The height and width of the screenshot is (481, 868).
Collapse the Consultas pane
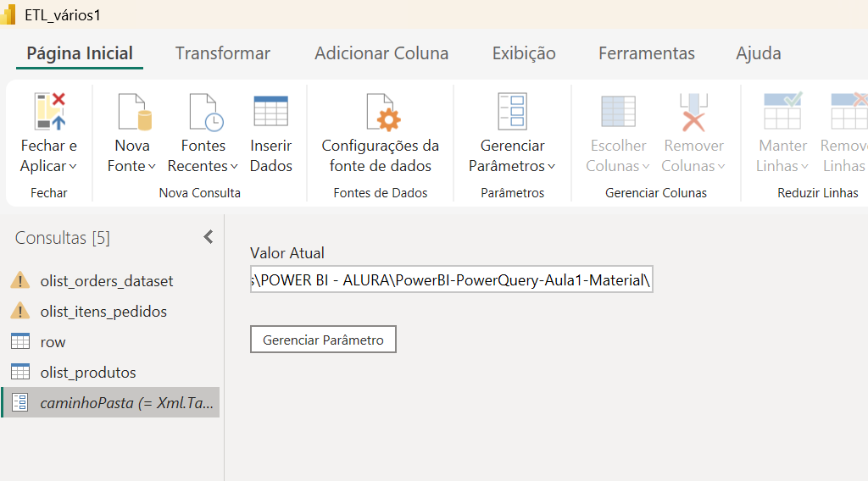pos(209,237)
